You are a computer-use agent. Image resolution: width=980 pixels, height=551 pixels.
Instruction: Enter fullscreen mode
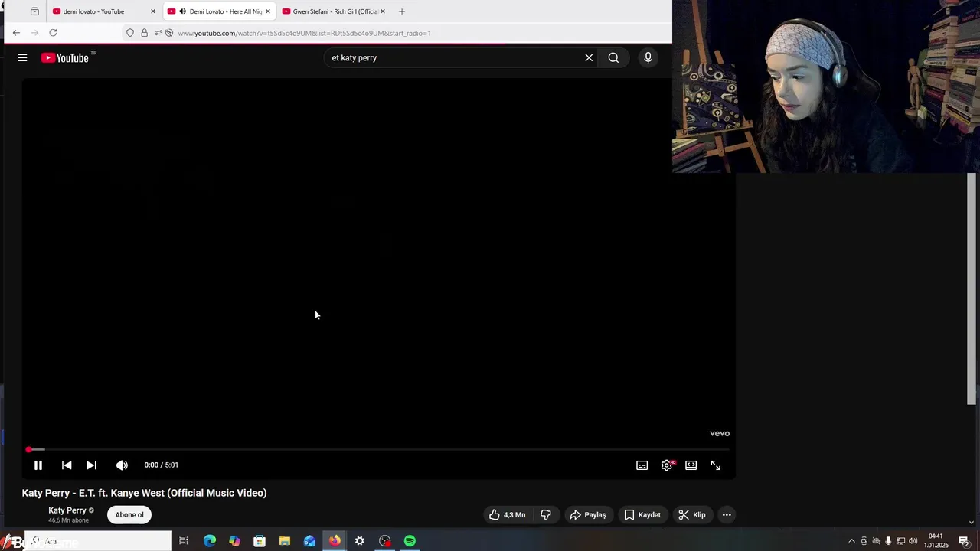point(715,465)
